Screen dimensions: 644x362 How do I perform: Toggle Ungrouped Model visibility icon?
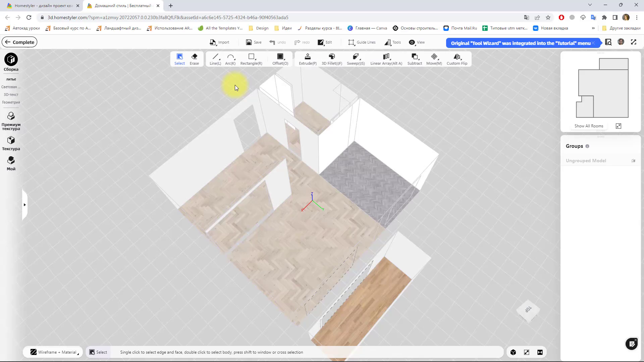point(633,161)
